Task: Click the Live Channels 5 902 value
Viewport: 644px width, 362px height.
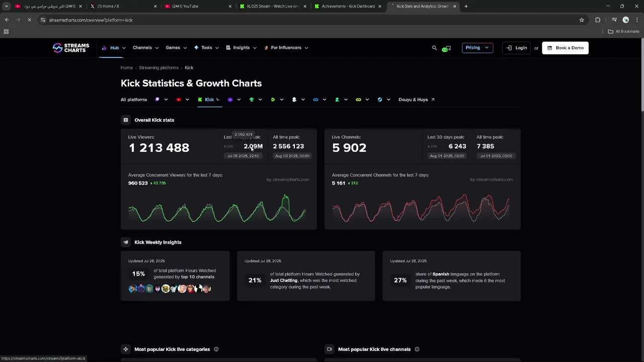Action: 349,148
